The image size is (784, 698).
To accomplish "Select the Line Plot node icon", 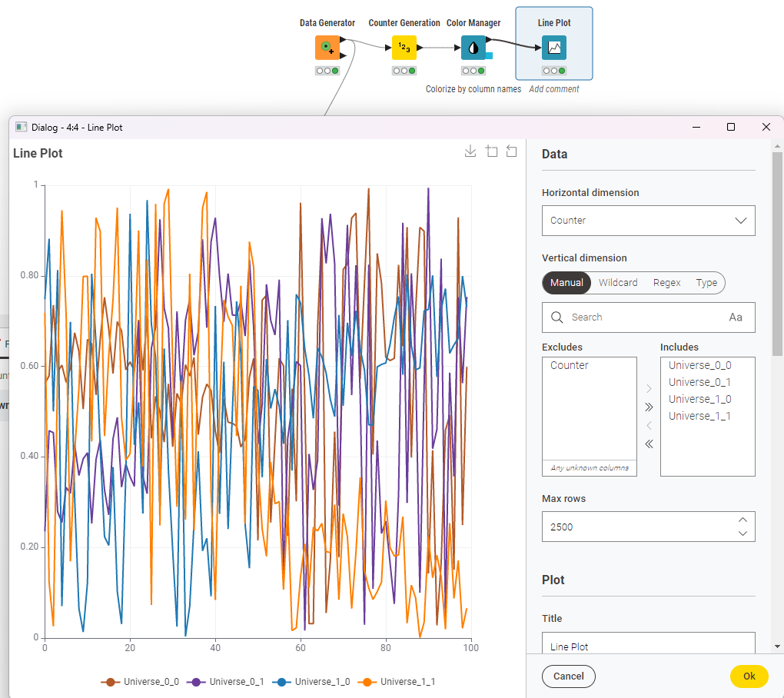I will (x=553, y=48).
